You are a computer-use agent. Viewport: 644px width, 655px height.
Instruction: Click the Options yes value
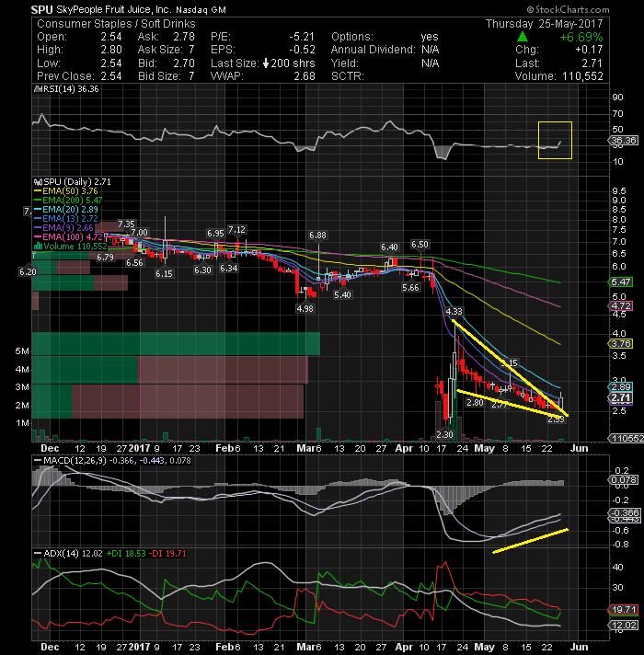(x=430, y=37)
